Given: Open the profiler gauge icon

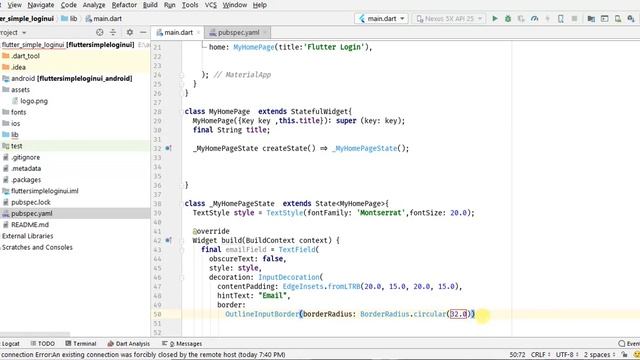Looking at the screenshot, I should coord(534,19).
